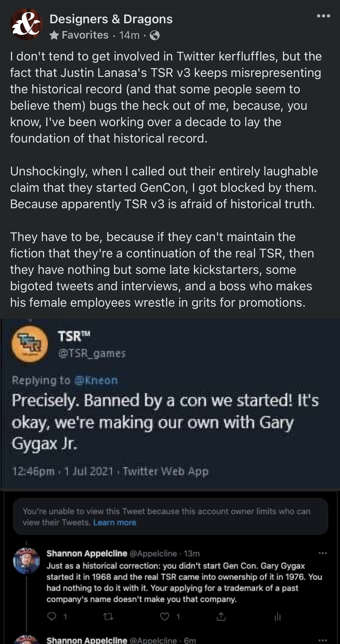340x644 pixels.
Task: Open the Designers & Dragons page name
Action: click(111, 19)
